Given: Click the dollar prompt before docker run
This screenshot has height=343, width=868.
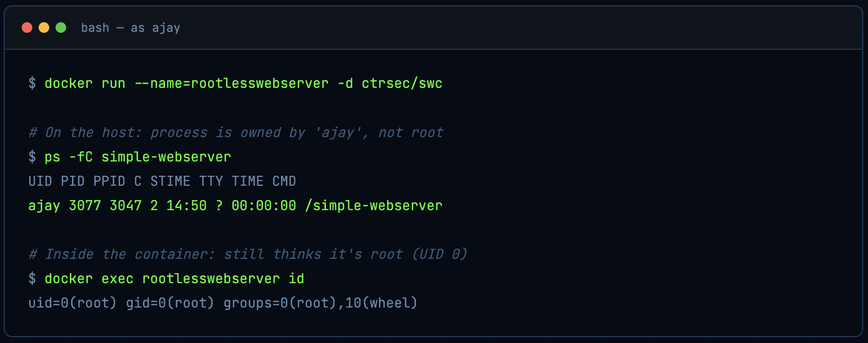Looking at the screenshot, I should coord(32,83).
